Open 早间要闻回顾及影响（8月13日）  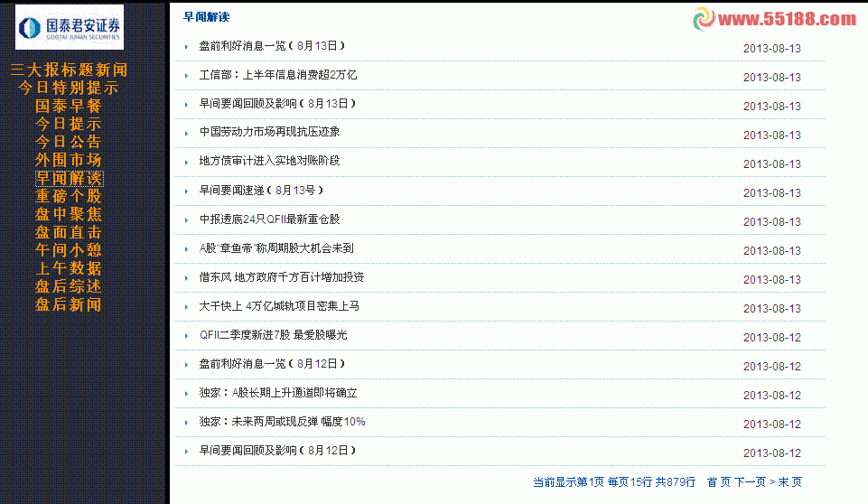[x=278, y=104]
